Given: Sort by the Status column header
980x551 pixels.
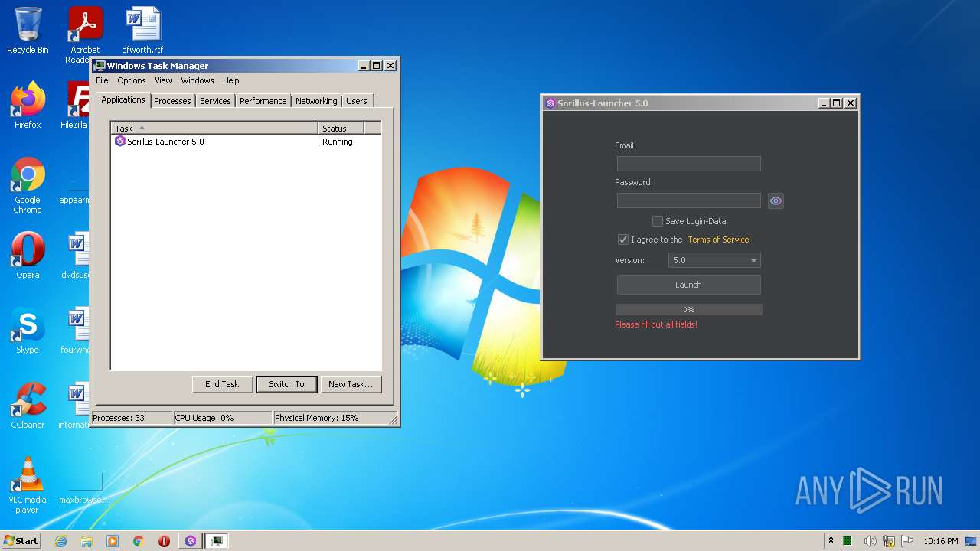Looking at the screenshot, I should (x=341, y=128).
